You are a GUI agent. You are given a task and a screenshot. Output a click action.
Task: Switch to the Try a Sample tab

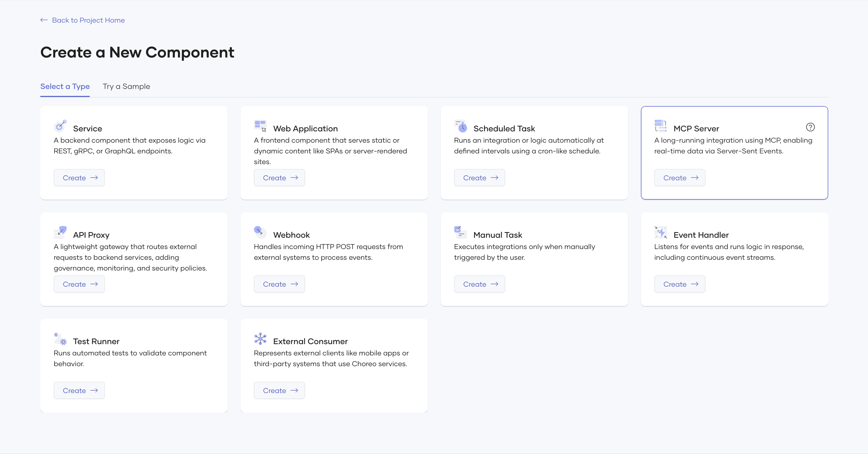[x=126, y=87]
